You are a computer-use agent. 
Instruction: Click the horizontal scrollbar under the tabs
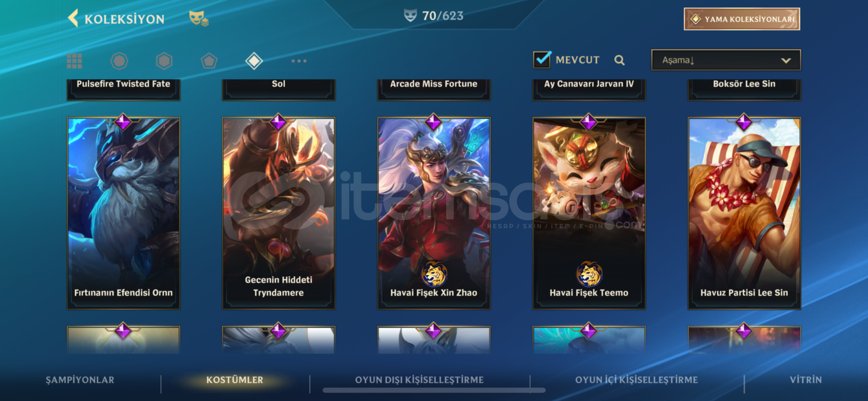[434, 390]
